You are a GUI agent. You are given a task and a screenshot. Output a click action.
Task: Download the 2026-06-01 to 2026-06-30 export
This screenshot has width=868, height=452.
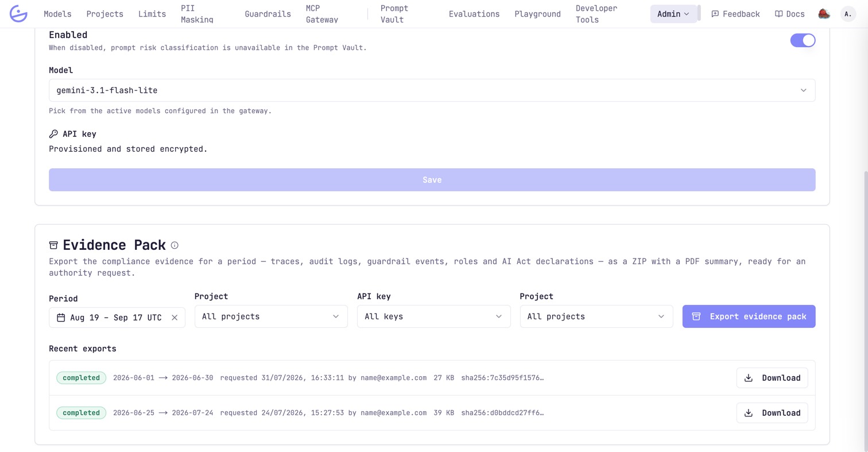pyautogui.click(x=772, y=378)
